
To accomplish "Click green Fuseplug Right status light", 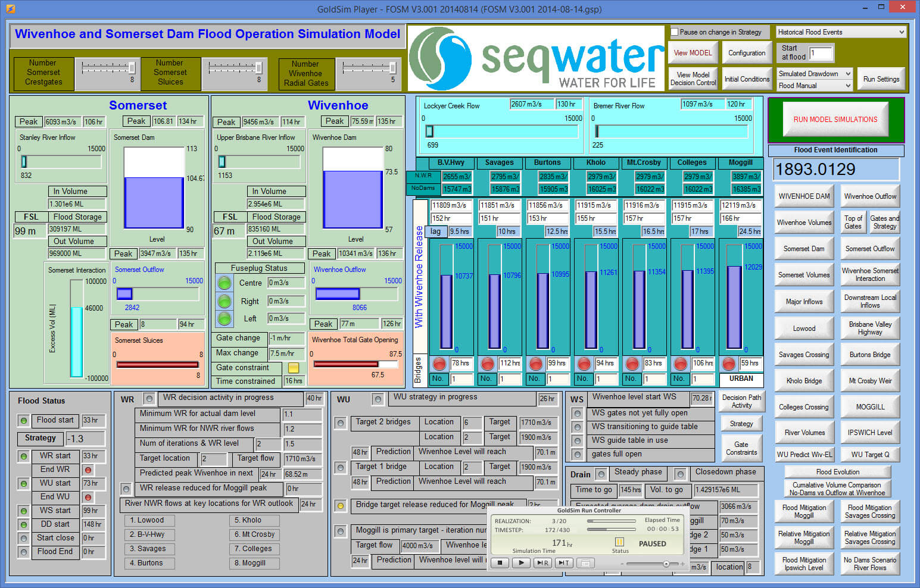I will [224, 301].
